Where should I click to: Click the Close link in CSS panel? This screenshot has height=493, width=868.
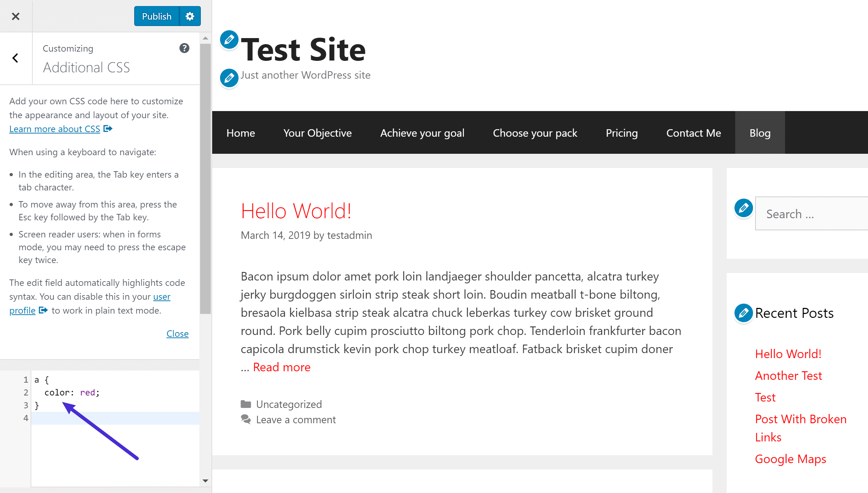[178, 332]
